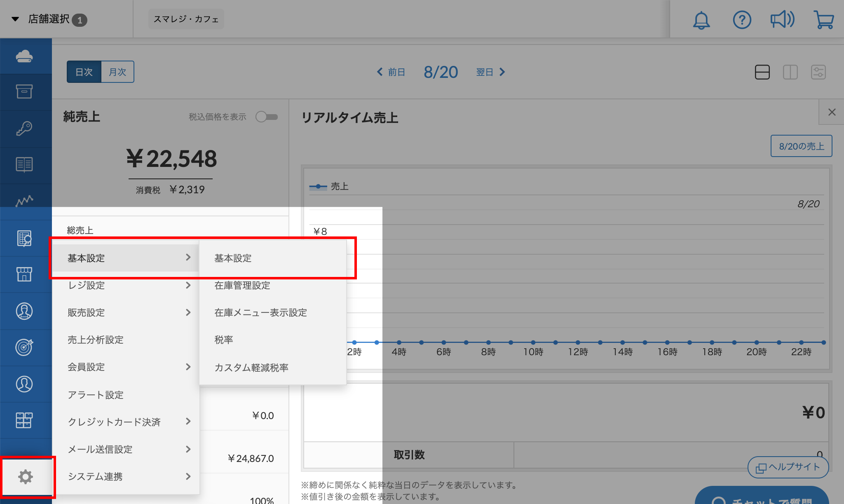Select 基本設定 in the submenu
The image size is (844, 504).
point(273,258)
